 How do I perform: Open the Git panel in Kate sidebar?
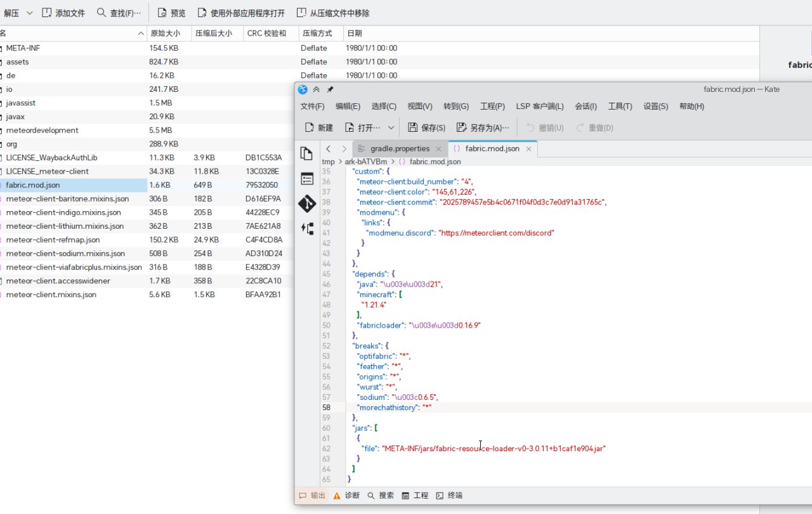[x=307, y=203]
